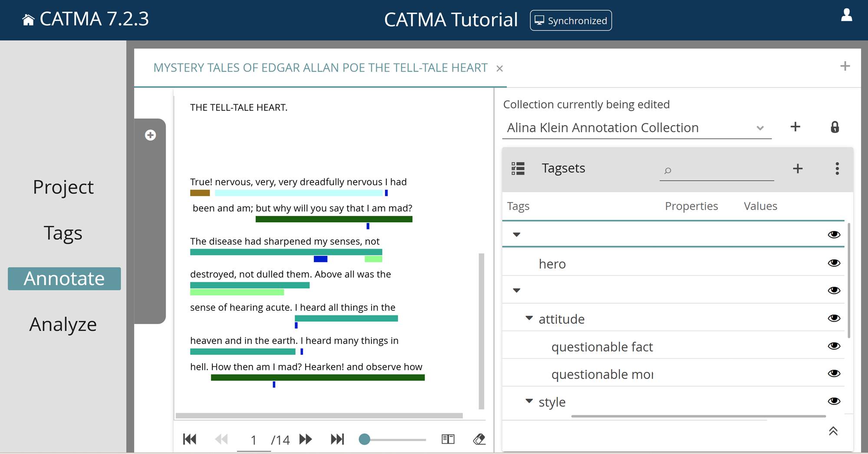Collapse the first tagset in the list
Screen dimensions: 868x454
[516, 234]
